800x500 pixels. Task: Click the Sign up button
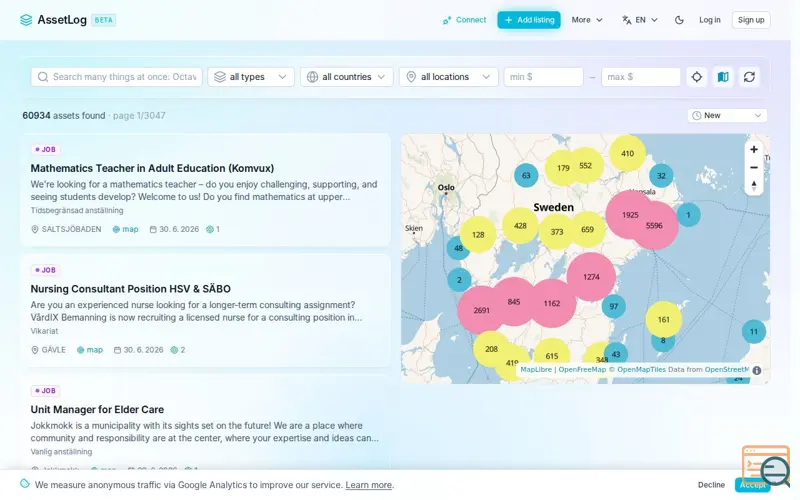(x=751, y=20)
